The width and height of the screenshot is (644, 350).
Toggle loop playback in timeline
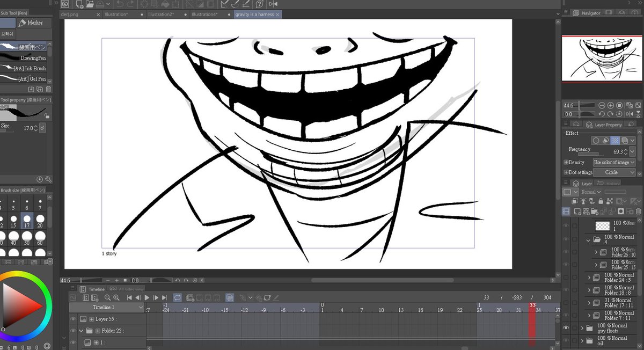pos(177,297)
